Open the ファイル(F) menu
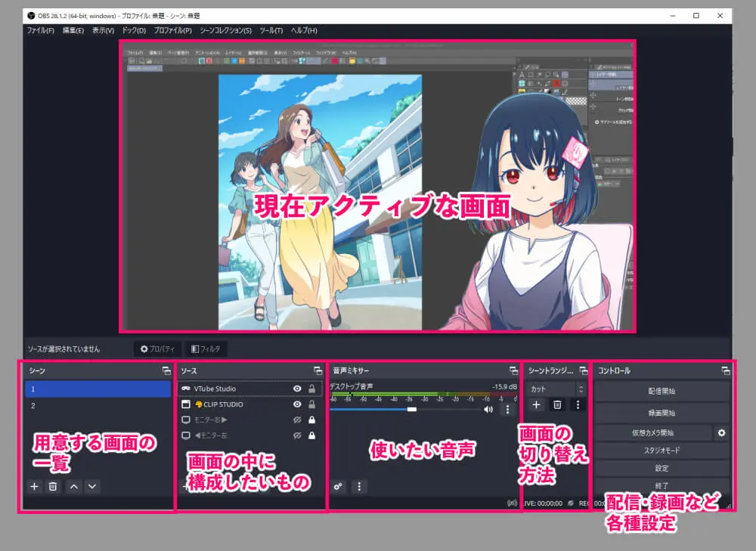The image size is (756, 551). pos(41,30)
